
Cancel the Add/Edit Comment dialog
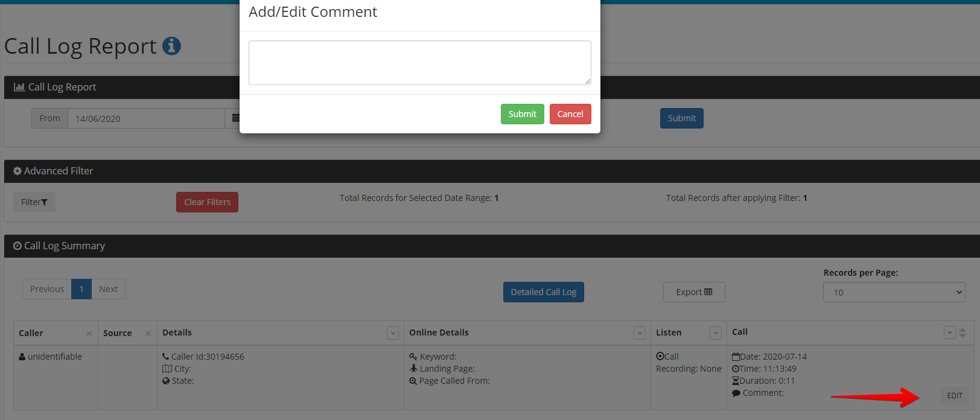coord(570,114)
